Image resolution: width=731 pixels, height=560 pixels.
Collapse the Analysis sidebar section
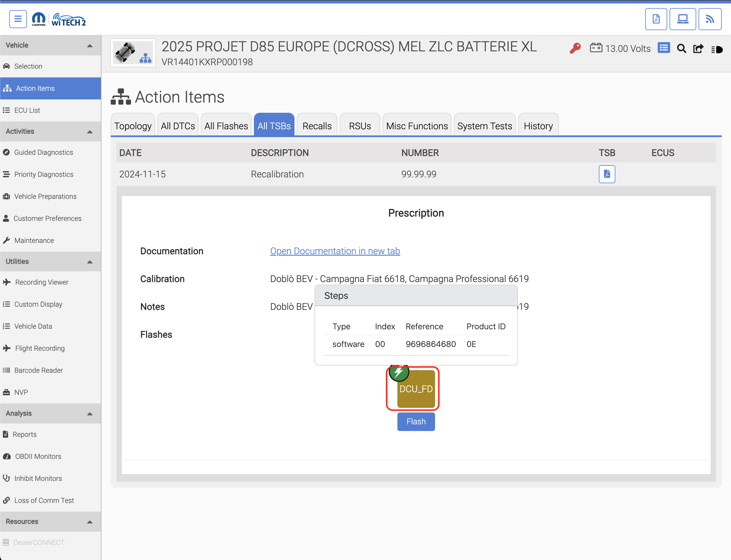tap(50, 413)
